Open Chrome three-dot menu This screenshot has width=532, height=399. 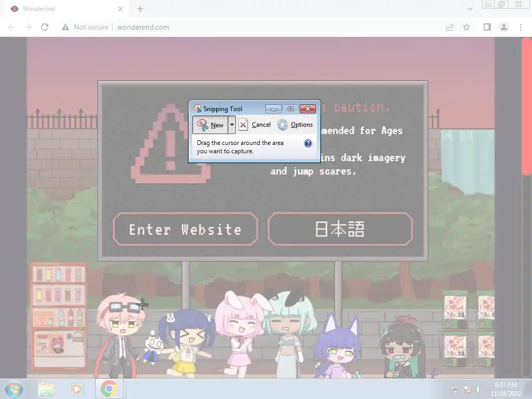pyautogui.click(x=521, y=27)
